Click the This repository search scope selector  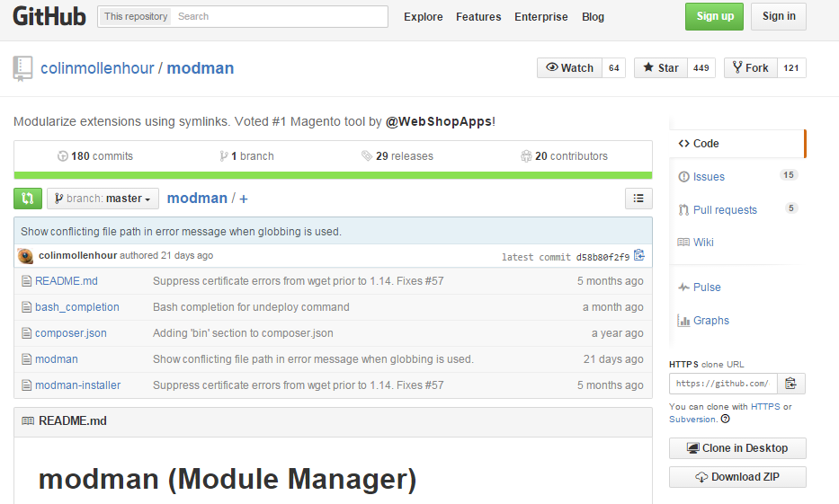pos(135,16)
